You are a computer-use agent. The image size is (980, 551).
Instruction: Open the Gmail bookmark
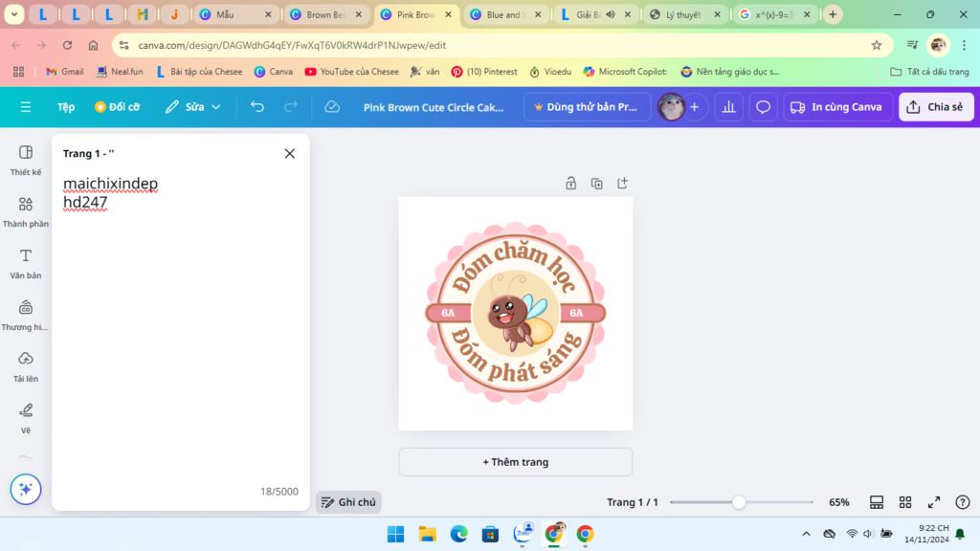pos(64,72)
